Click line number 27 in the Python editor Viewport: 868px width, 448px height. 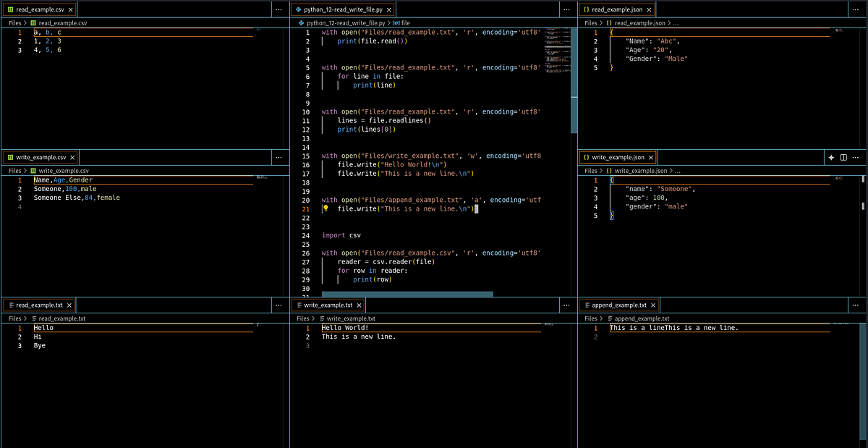coord(306,262)
